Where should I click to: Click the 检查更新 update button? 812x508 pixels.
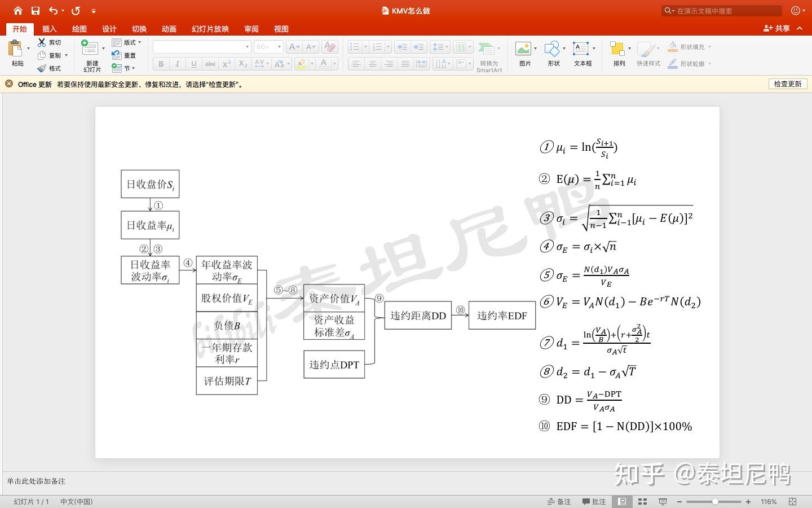point(787,84)
